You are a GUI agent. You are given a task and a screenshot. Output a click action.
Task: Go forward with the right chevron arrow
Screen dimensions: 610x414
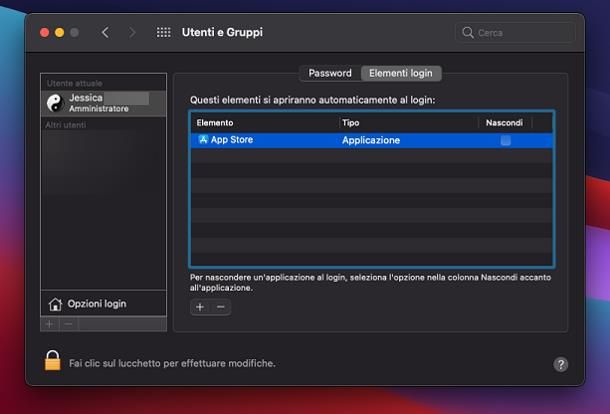[132, 33]
